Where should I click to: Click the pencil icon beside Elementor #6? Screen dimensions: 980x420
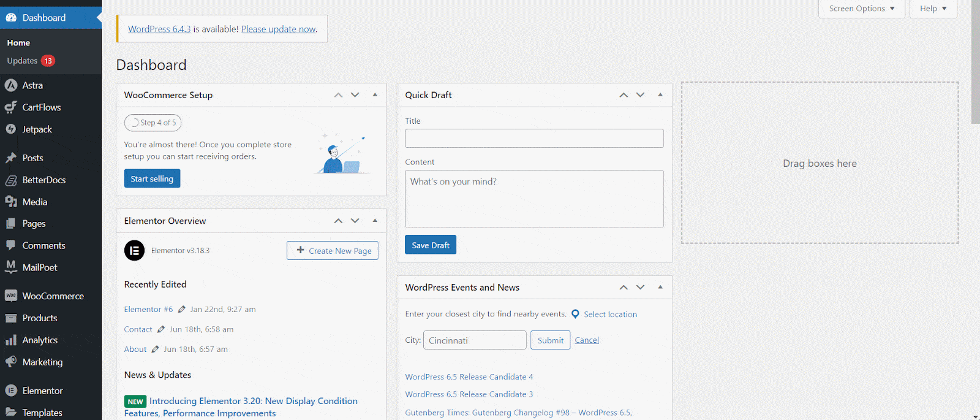click(181, 310)
